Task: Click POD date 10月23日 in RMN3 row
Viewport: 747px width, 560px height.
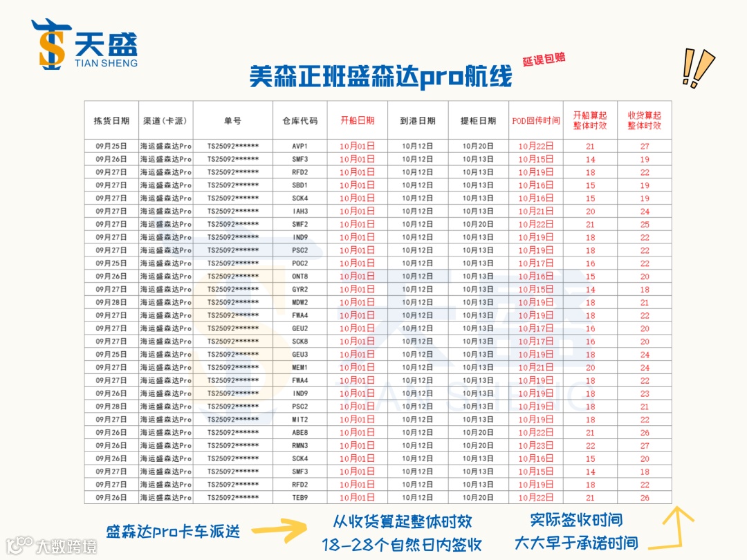Action: 535,445
